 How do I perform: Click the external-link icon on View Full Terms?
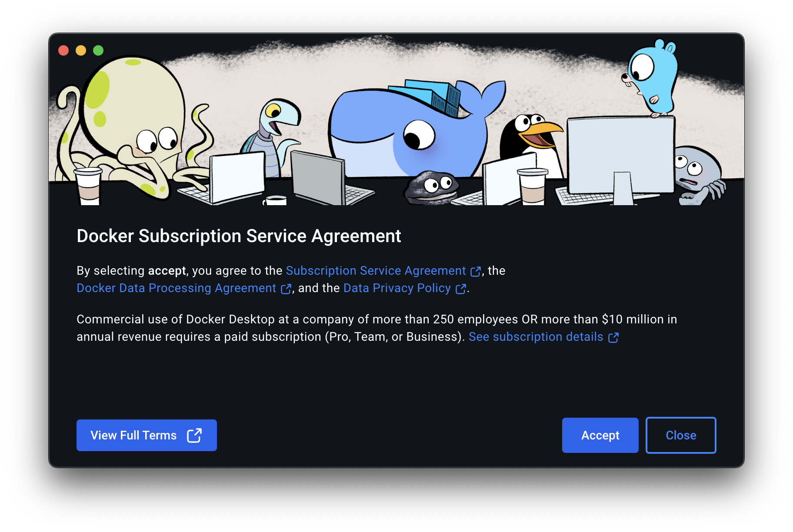194,435
